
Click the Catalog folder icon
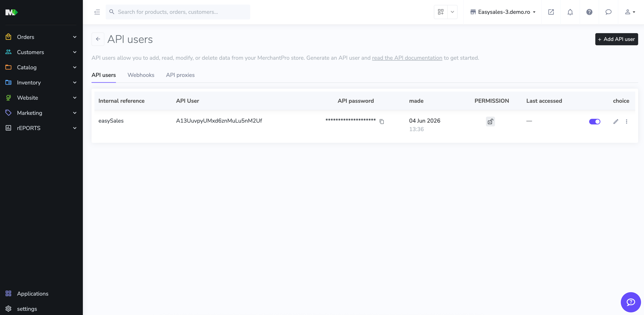click(8, 67)
